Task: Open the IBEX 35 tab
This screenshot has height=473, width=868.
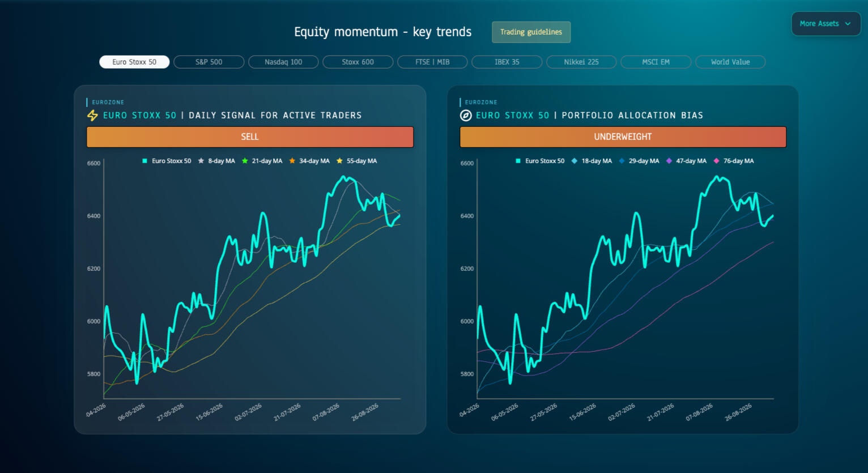Action: coord(507,62)
